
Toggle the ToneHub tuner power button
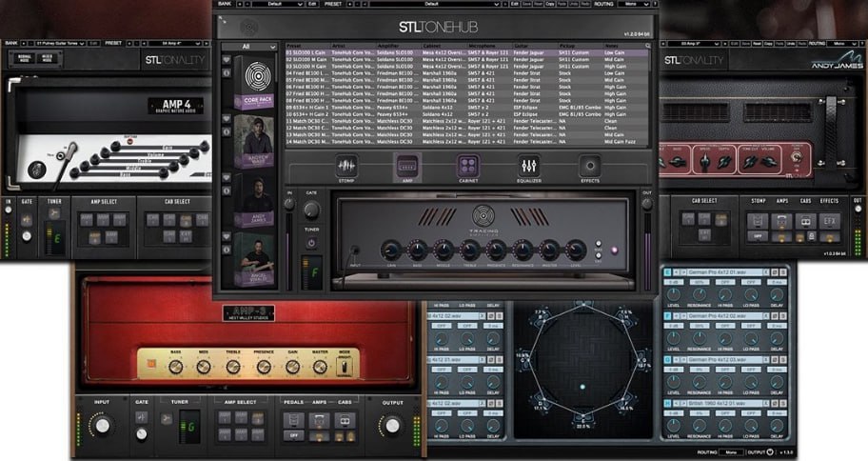tap(310, 242)
